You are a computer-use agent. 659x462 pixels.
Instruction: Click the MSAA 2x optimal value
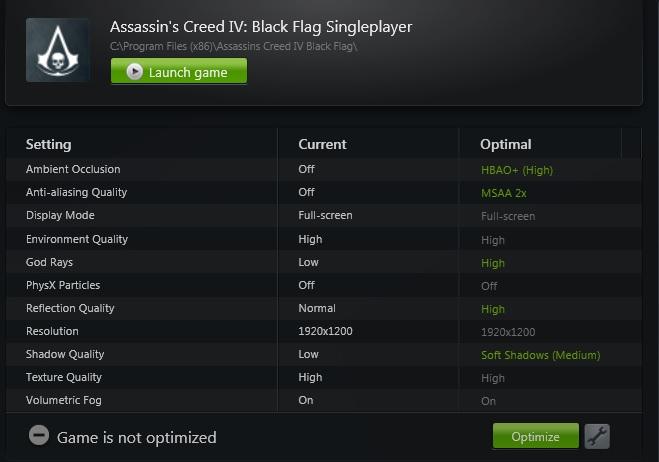point(504,193)
